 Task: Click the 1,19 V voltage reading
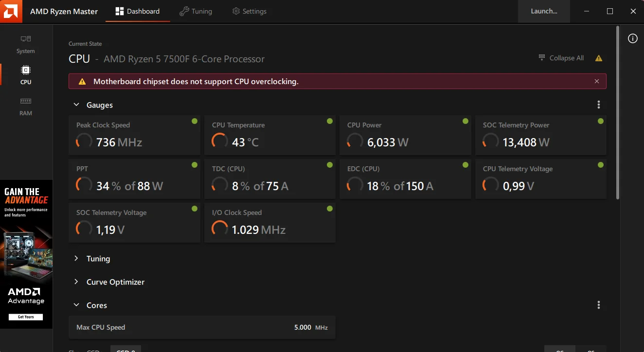pyautogui.click(x=110, y=230)
